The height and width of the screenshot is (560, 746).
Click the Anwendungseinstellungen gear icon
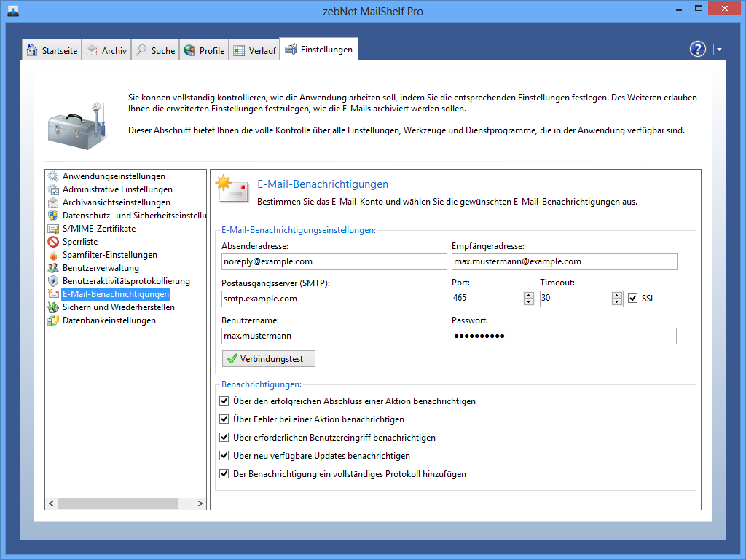pyautogui.click(x=53, y=176)
